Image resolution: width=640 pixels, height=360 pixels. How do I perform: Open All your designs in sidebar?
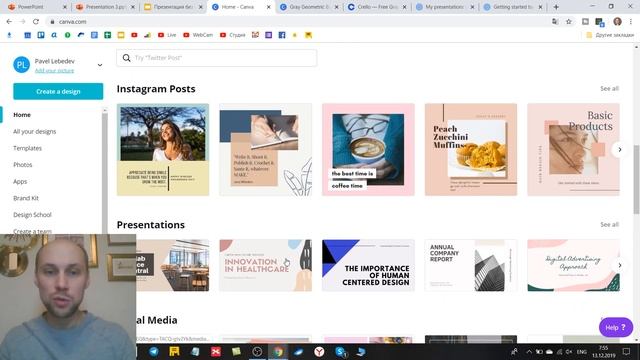[x=35, y=131]
